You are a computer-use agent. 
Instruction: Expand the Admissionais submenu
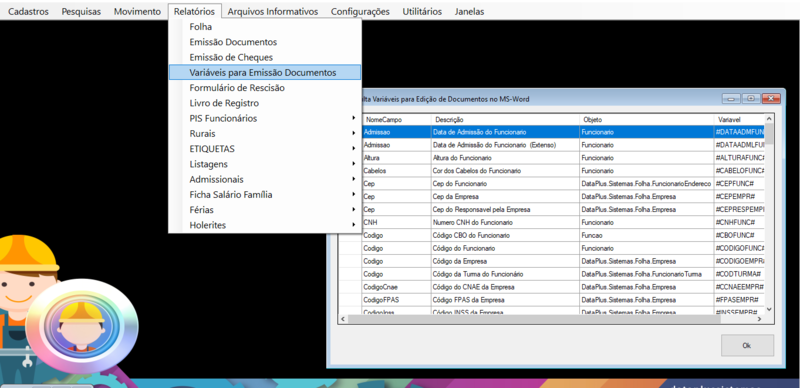tap(265, 180)
